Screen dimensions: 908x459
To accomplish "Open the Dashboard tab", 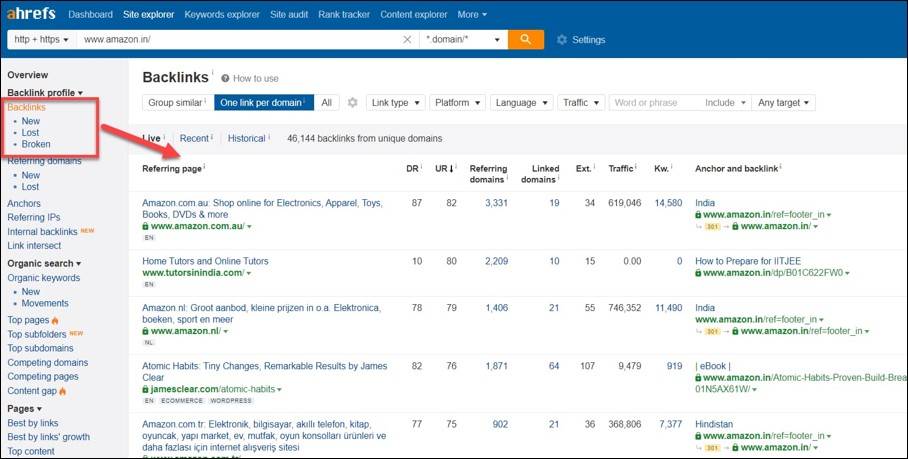I will tap(90, 14).
